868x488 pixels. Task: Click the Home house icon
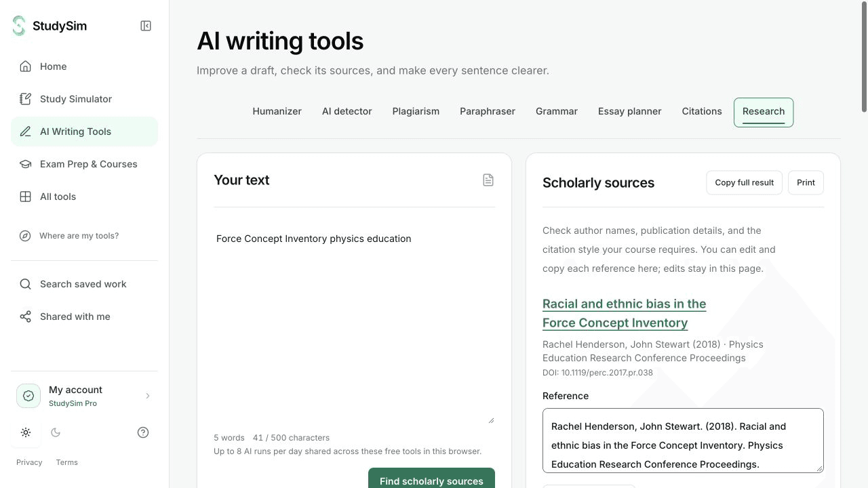tap(25, 66)
